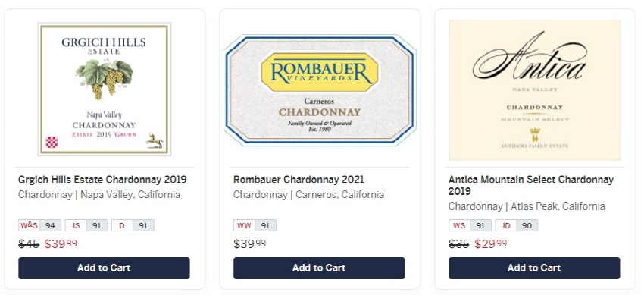Open Grgich Hills Estate Chardonnay 2019 title
This screenshot has height=295, width=644.
(x=102, y=180)
